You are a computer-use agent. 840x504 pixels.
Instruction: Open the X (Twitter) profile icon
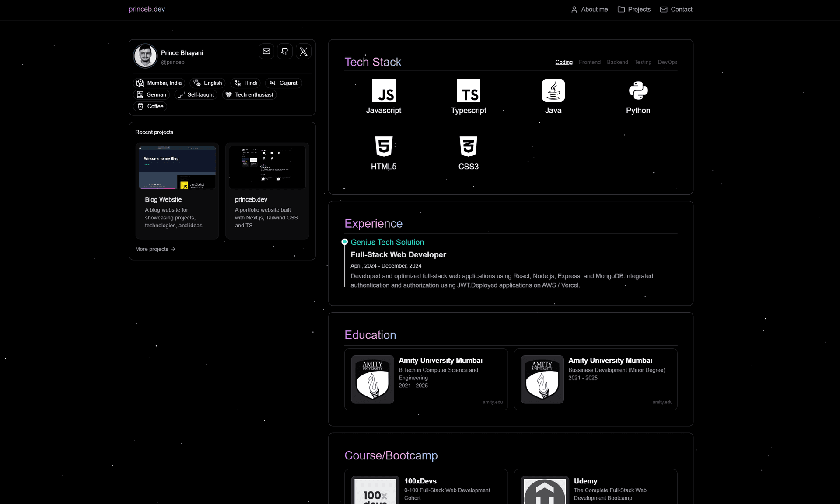coord(304,51)
